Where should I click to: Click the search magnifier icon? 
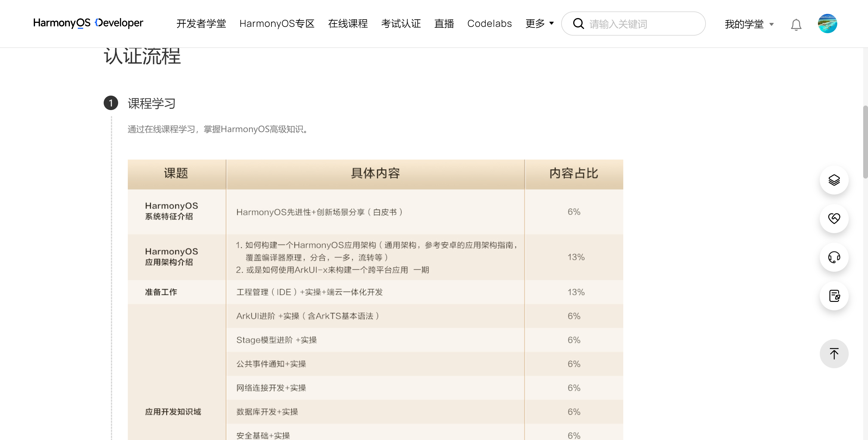578,24
